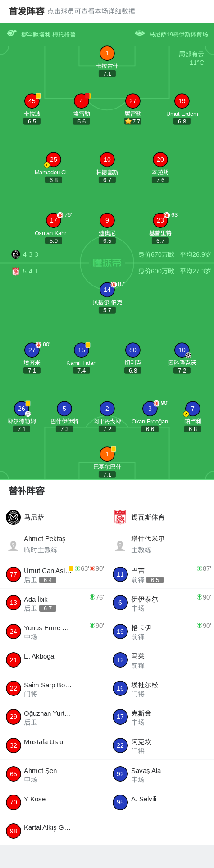
Task: View coach 塔什代米尔 avatar
Action: (x=120, y=545)
